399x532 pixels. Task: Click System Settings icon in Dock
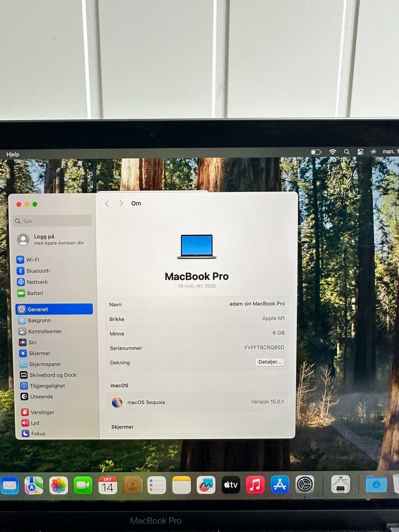(x=305, y=484)
